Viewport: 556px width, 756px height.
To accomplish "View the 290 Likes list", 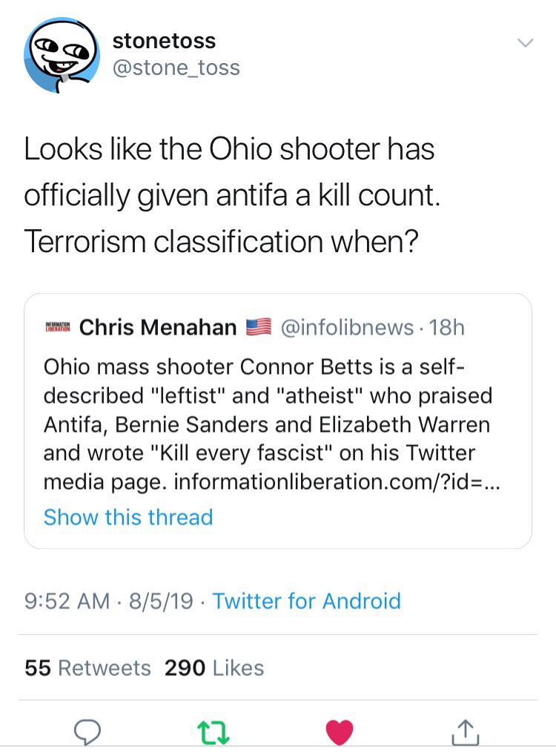I will pos(214,668).
